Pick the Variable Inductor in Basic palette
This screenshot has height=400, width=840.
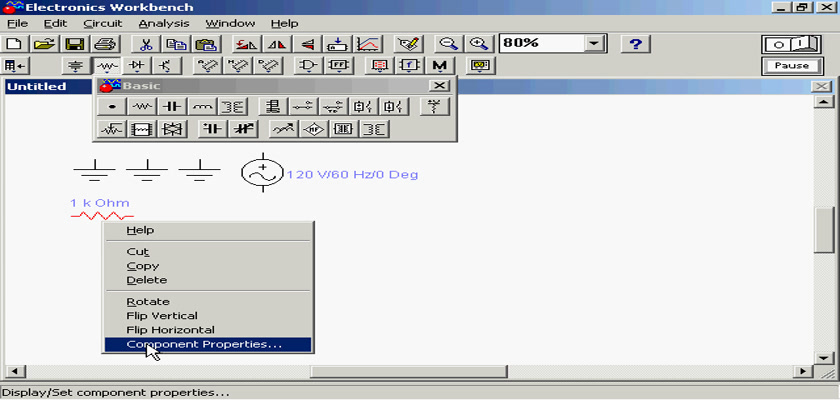click(x=283, y=129)
